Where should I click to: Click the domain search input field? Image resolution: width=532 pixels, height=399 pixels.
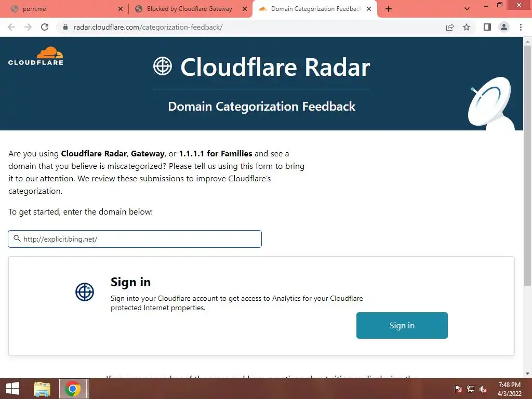(x=135, y=239)
